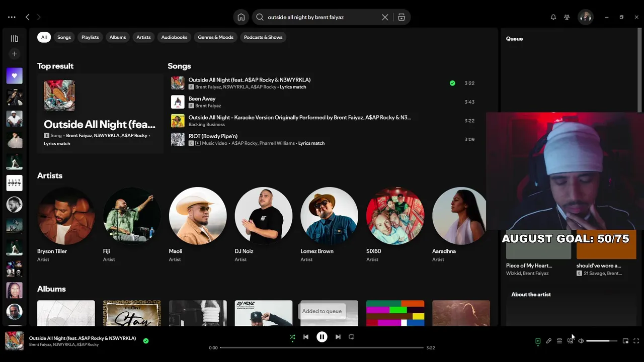Pause the current song

[x=322, y=337]
